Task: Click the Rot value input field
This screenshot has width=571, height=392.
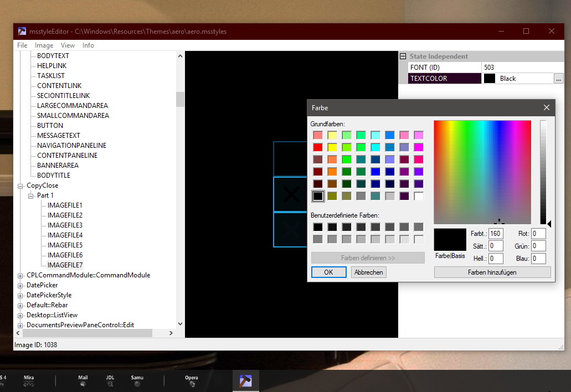Action: tap(538, 234)
